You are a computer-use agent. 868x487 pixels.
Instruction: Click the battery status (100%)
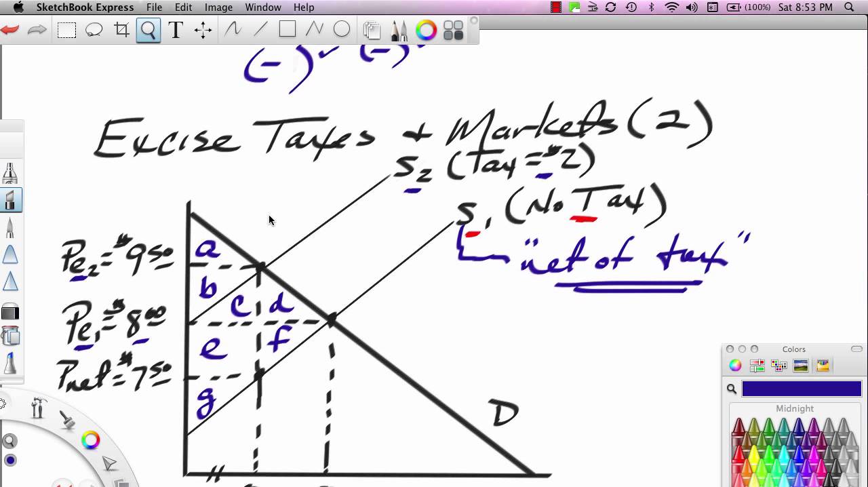749,7
